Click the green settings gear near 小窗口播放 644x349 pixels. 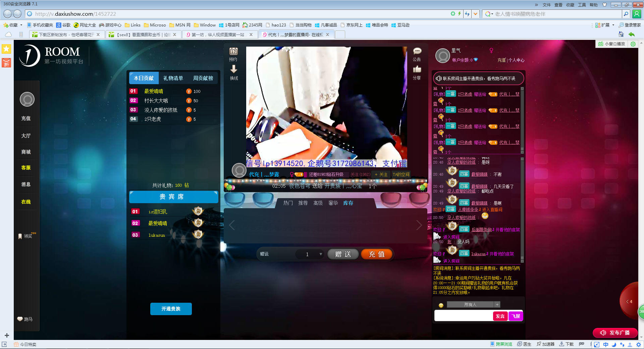point(633,44)
